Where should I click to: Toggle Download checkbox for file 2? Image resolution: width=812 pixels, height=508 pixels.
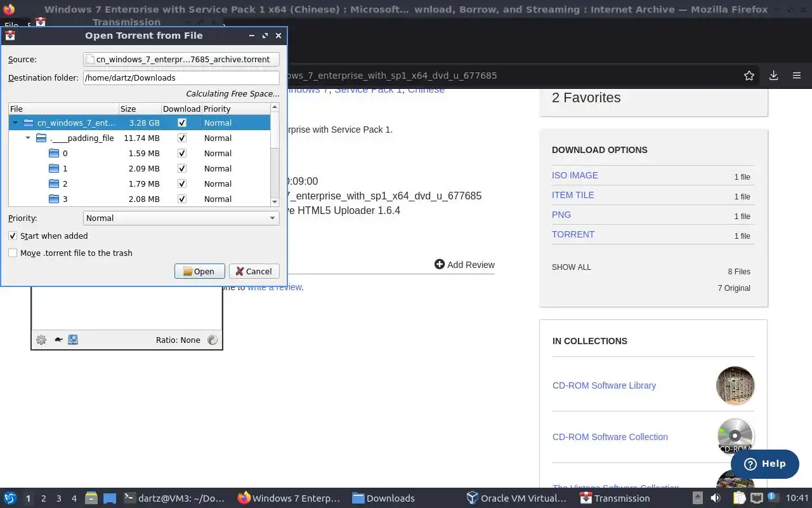point(182,184)
